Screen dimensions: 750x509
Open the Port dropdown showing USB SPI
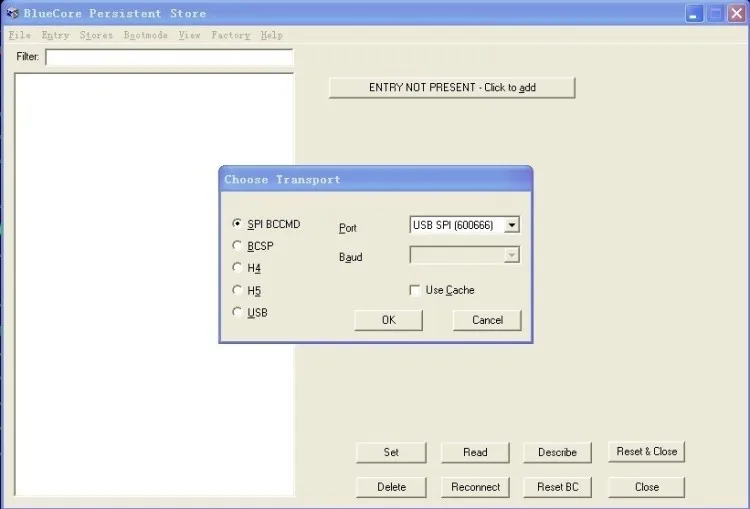pos(511,225)
